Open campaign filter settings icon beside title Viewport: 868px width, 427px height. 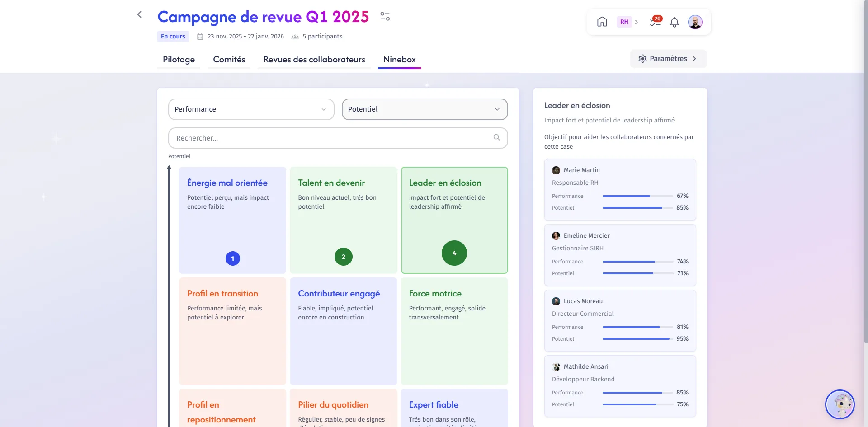(x=385, y=16)
